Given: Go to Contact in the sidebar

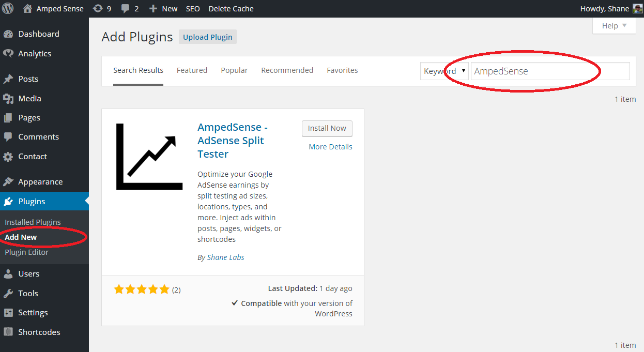Looking at the screenshot, I should (x=33, y=157).
